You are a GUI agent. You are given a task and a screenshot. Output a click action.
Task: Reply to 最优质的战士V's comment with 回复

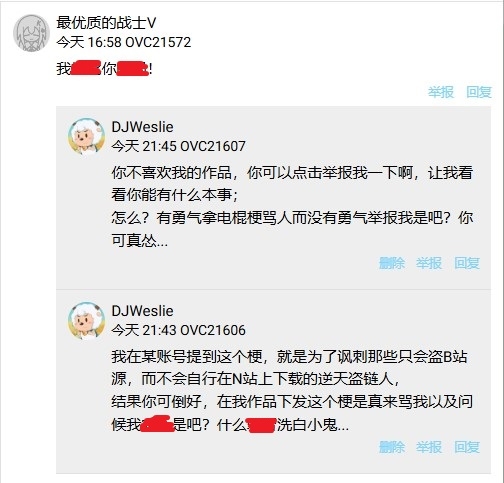coord(479,92)
